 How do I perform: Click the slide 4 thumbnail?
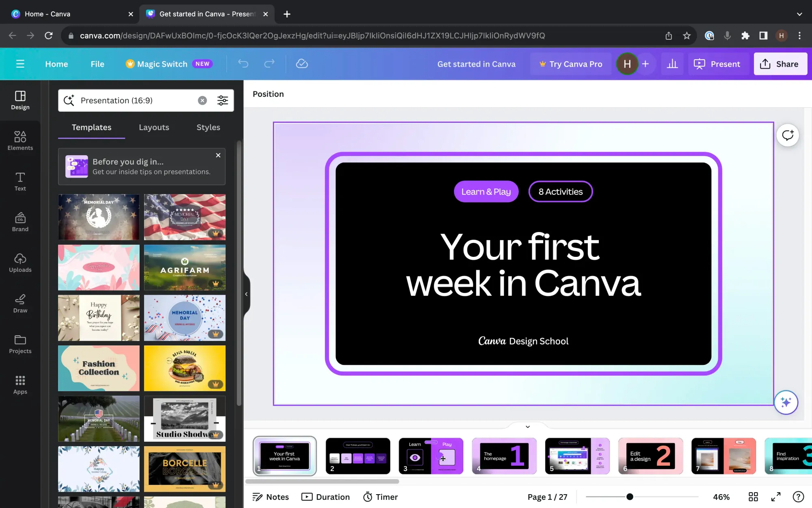pos(504,456)
